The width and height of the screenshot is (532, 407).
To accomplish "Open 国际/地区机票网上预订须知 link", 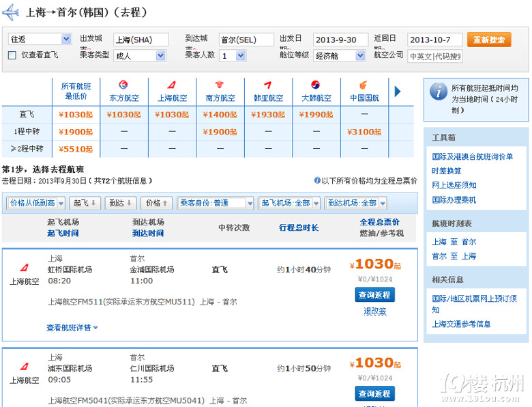I will (474, 304).
